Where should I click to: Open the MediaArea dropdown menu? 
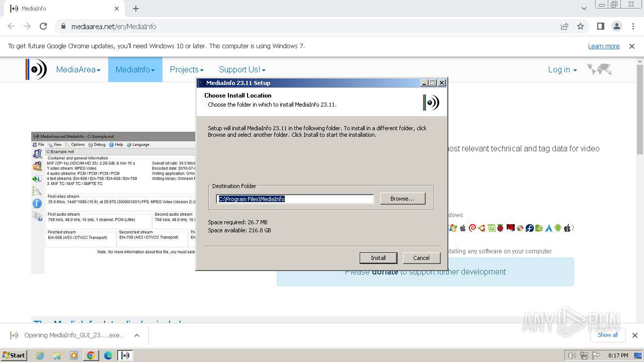(x=78, y=70)
